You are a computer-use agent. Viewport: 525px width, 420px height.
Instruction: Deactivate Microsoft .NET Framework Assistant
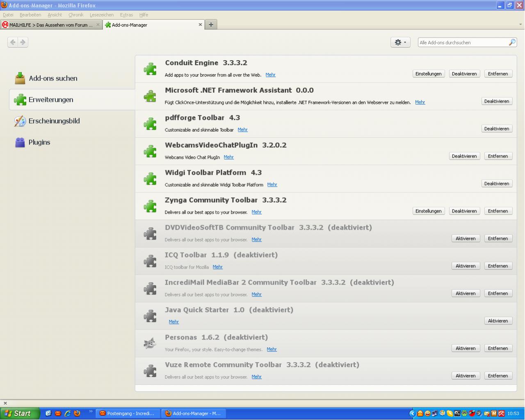tap(497, 101)
